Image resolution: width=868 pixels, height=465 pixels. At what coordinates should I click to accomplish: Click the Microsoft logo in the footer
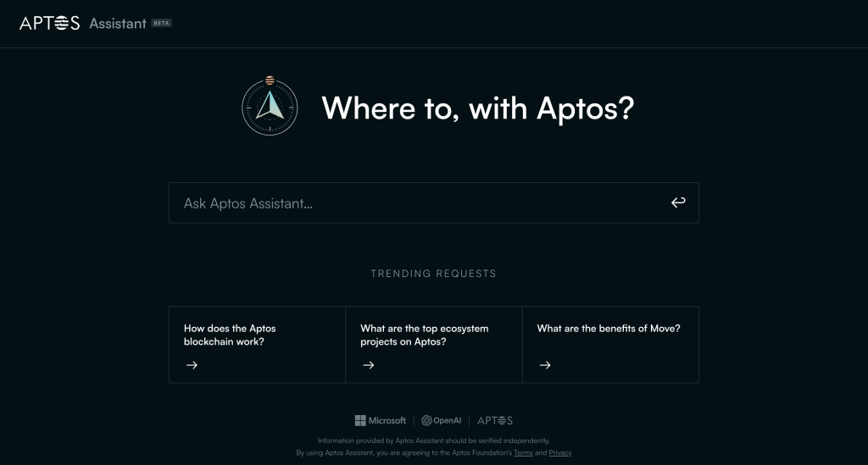(x=381, y=420)
